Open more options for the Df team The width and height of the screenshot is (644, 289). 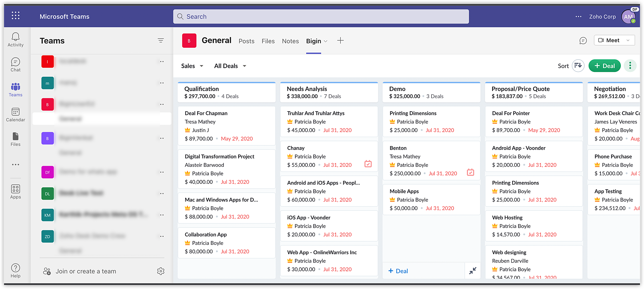click(162, 172)
